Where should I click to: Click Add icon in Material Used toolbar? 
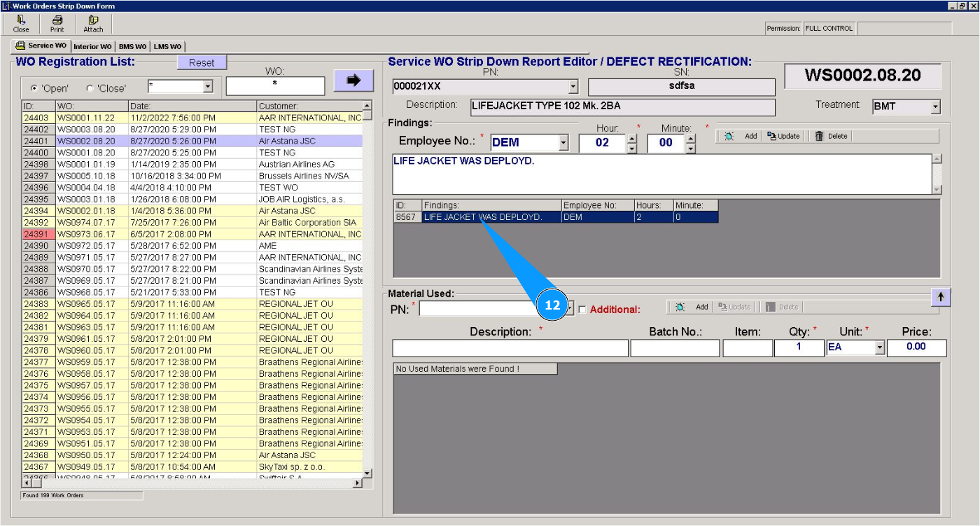680,307
